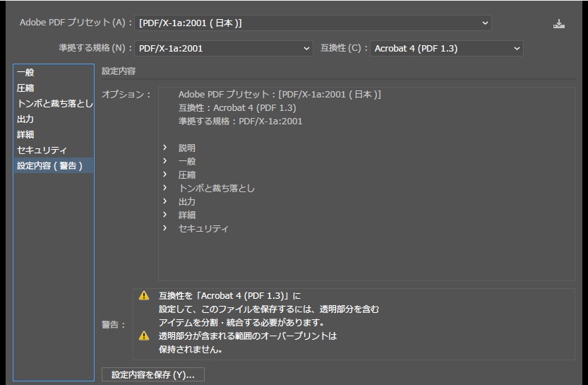Select 詳細 in the left category list
The image size is (588, 385).
click(x=54, y=134)
